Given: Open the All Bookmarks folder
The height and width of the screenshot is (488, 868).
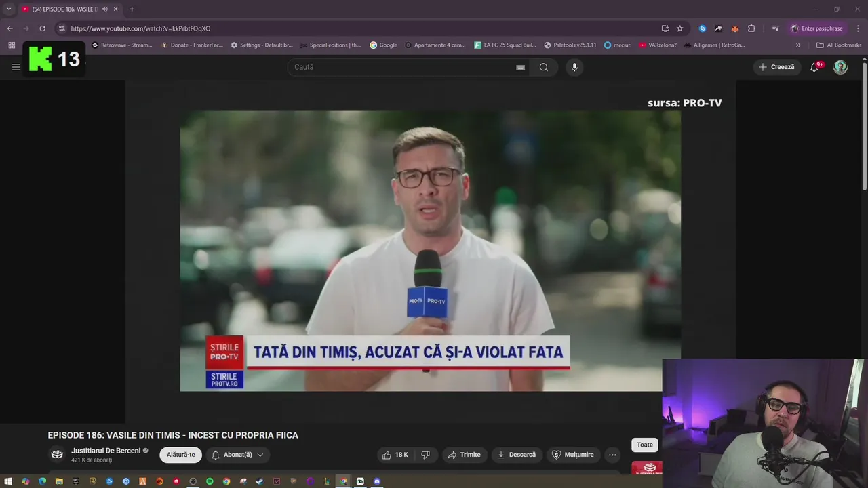Looking at the screenshot, I should [x=838, y=45].
